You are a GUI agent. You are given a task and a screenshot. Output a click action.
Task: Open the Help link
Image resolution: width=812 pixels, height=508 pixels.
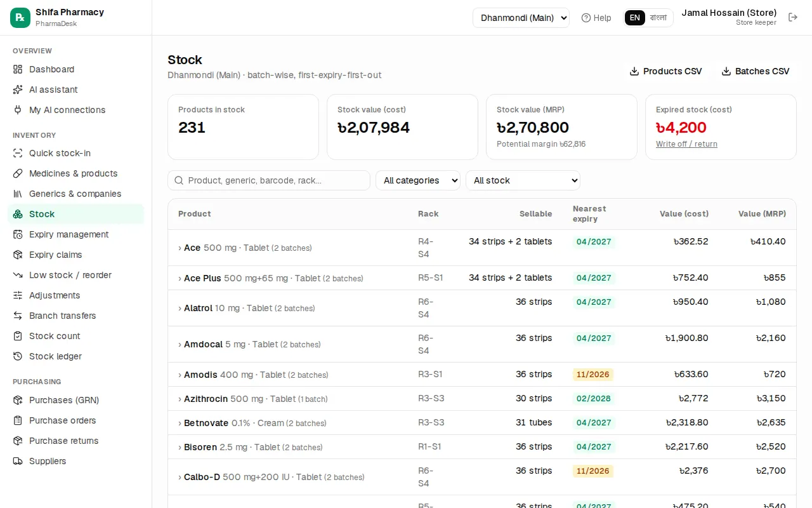(x=596, y=18)
